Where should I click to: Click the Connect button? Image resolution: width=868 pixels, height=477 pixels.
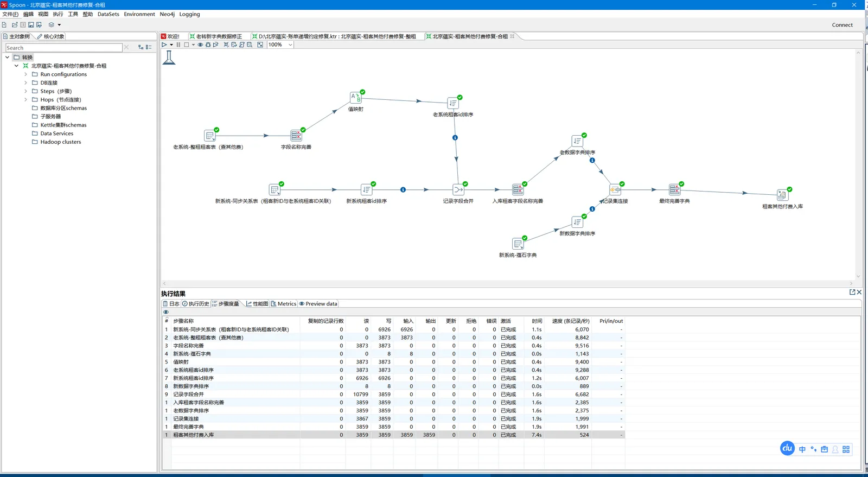pos(842,25)
